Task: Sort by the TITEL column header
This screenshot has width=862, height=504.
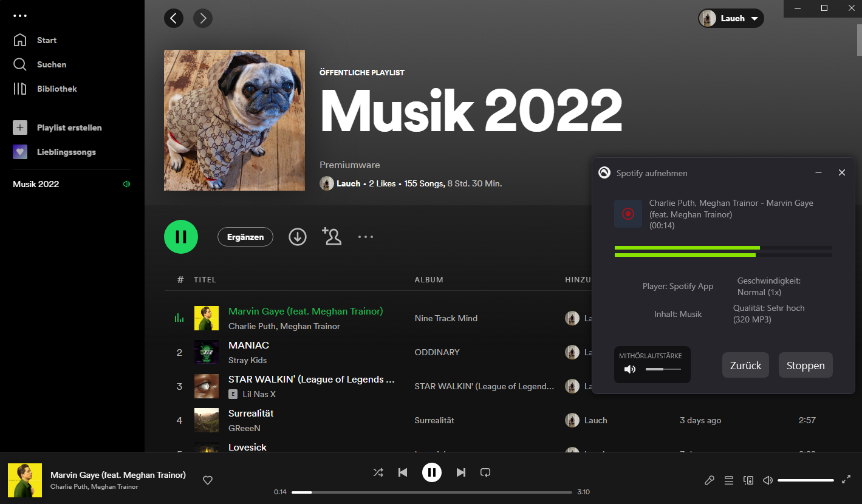Action: [205, 280]
